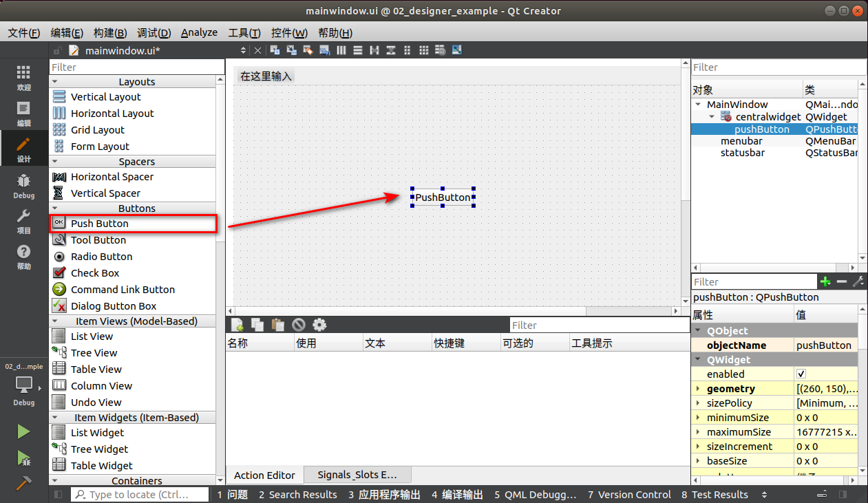Switch to Design (设计) mode
Screen dimensions: 868x503
coord(23,149)
